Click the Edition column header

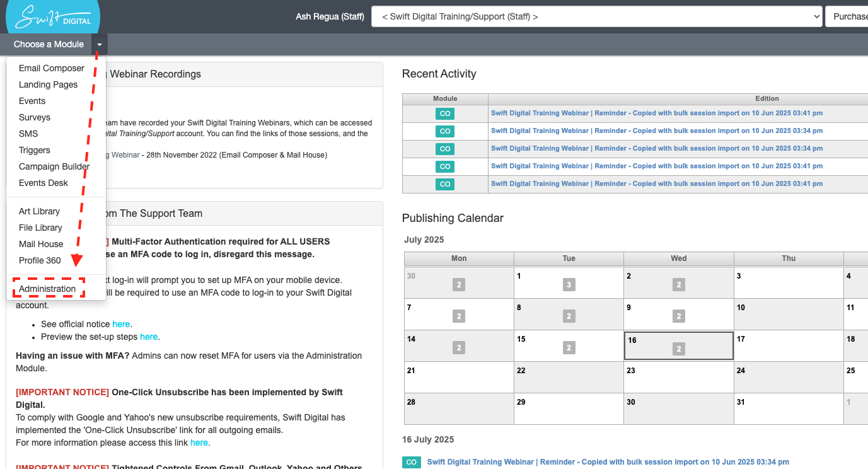(x=767, y=99)
